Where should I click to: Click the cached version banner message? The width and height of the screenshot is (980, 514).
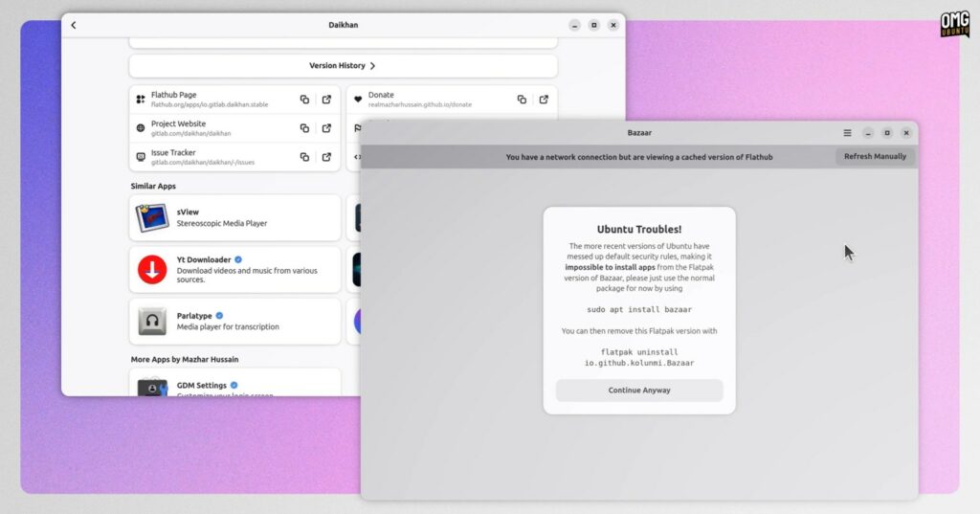click(638, 158)
